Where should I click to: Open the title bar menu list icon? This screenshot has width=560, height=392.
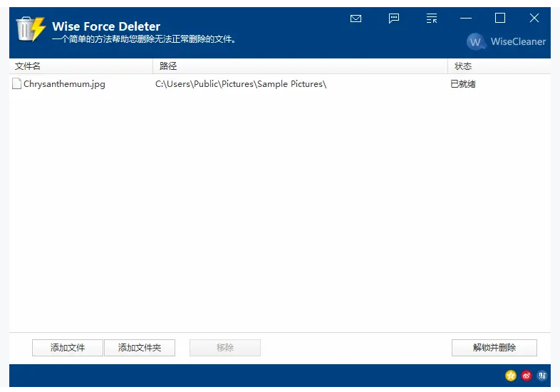click(432, 19)
